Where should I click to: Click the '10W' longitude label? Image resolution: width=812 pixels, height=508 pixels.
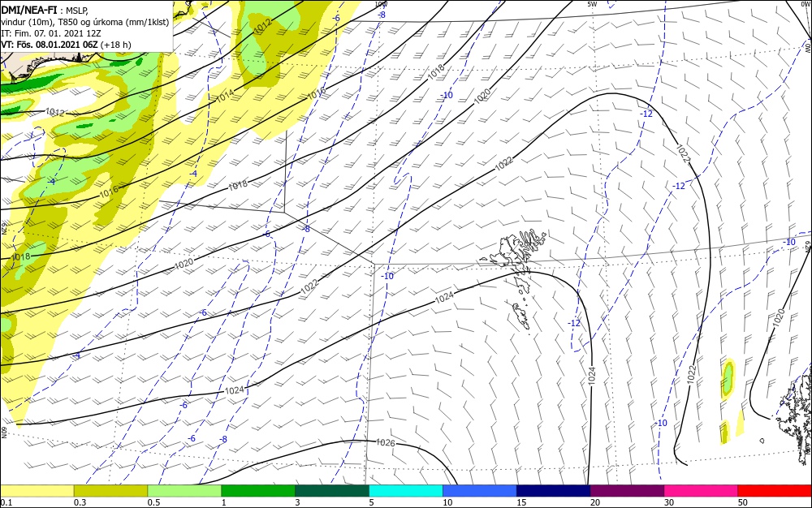(x=382, y=4)
